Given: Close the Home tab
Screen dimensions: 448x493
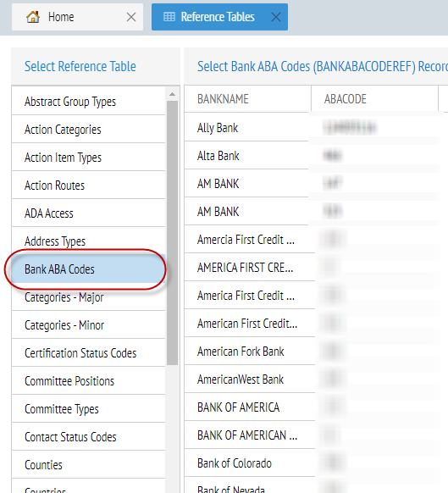Looking at the screenshot, I should (131, 17).
